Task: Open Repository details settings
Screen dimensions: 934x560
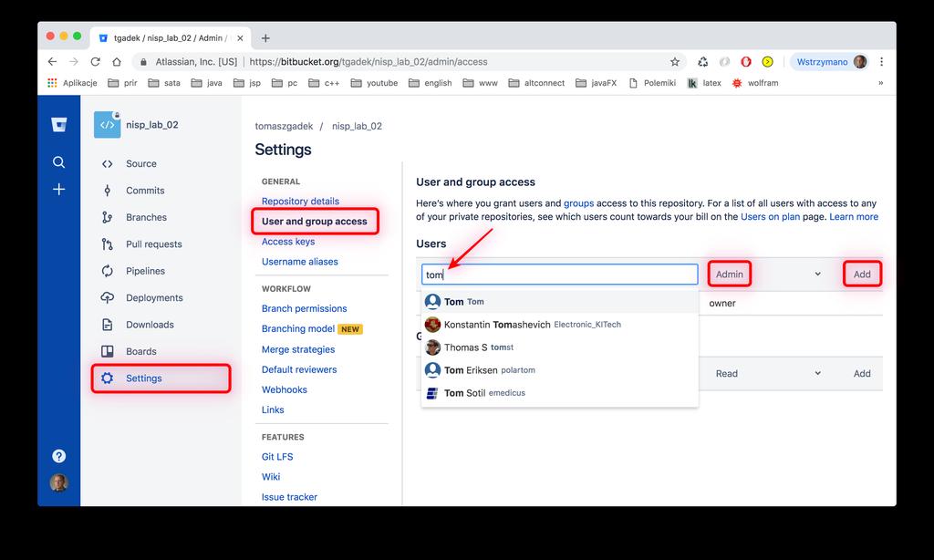Action: (300, 202)
